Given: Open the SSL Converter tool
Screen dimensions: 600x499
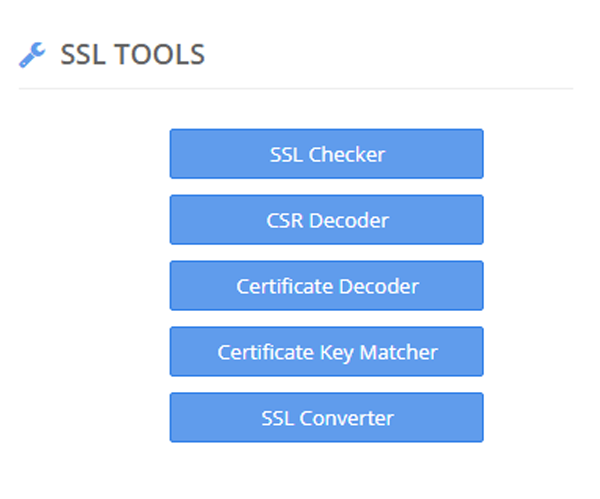Looking at the screenshot, I should pyautogui.click(x=326, y=417).
